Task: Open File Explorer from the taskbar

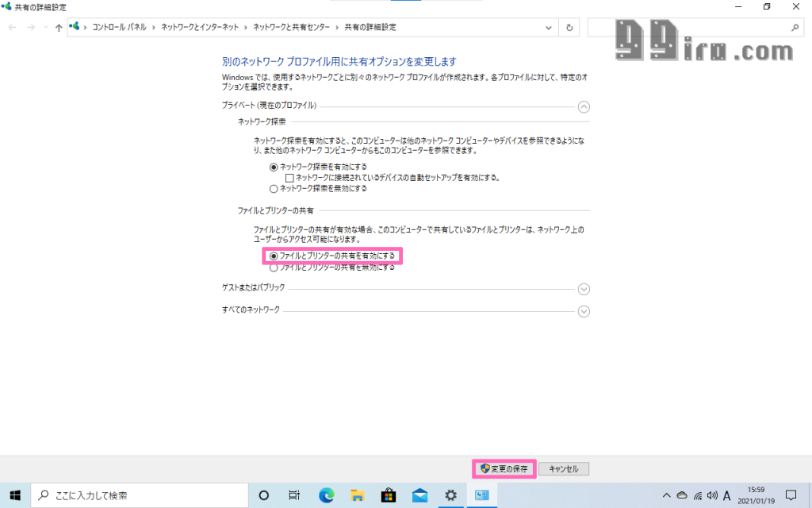Action: pos(358,495)
